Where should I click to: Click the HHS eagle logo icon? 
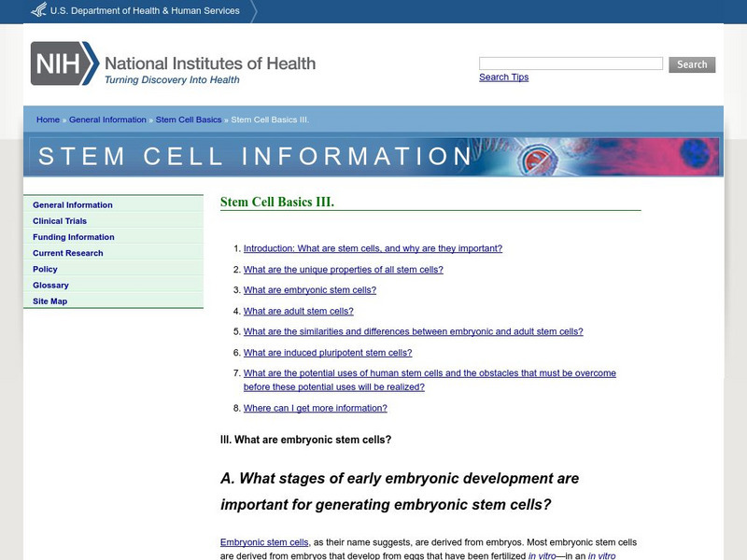39,10
